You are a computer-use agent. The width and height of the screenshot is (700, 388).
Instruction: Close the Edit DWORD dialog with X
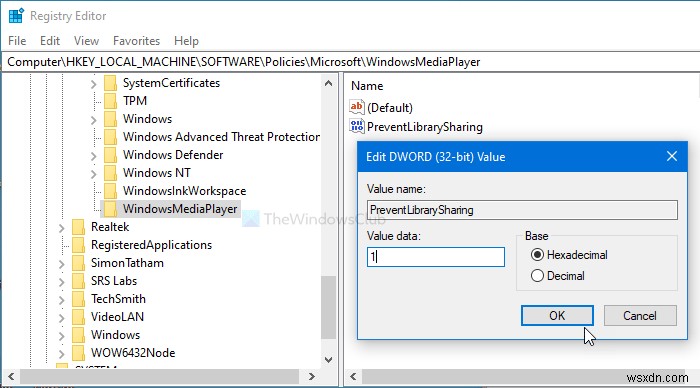[x=672, y=156]
